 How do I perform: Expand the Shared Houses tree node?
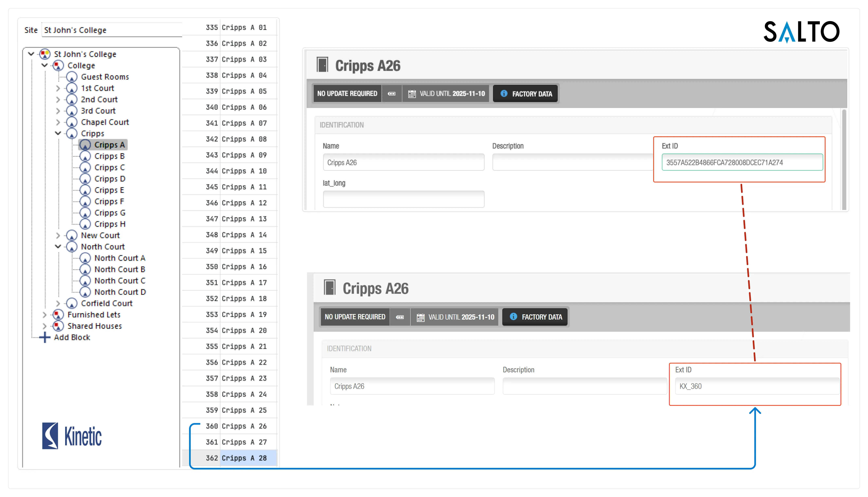[x=44, y=326]
